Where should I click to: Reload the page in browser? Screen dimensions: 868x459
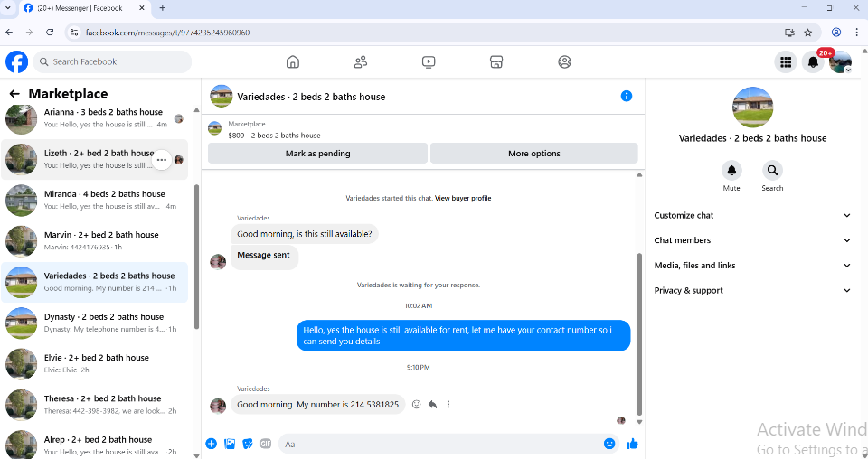click(x=50, y=32)
